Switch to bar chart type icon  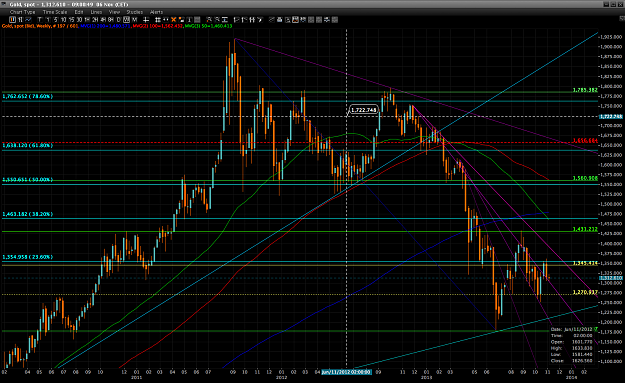pyautogui.click(x=20, y=20)
